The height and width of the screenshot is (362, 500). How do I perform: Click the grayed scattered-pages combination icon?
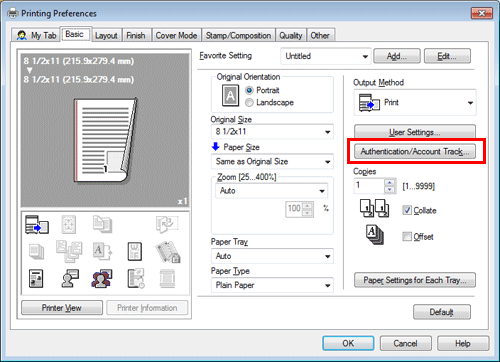pyautogui.click(x=69, y=251)
